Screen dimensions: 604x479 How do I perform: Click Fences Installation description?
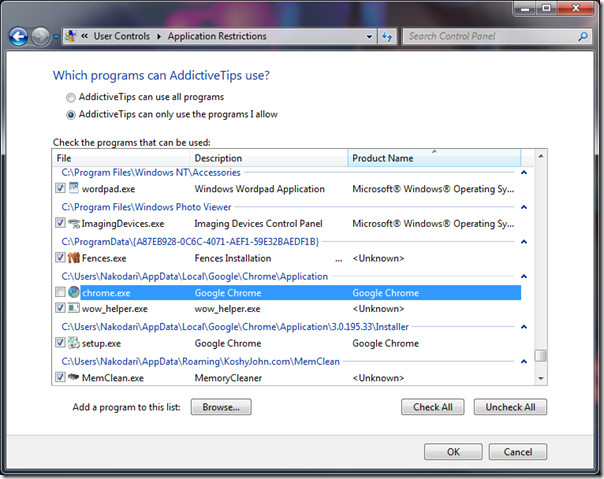point(233,259)
